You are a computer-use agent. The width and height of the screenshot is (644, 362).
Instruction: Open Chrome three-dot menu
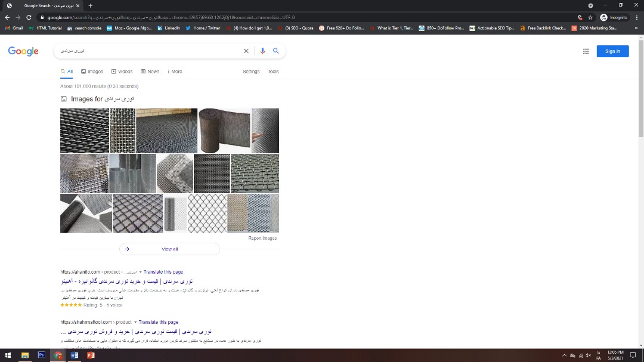point(637,17)
